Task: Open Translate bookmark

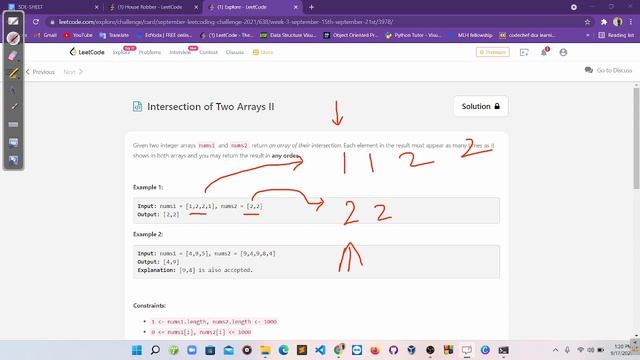Action: coord(114,36)
